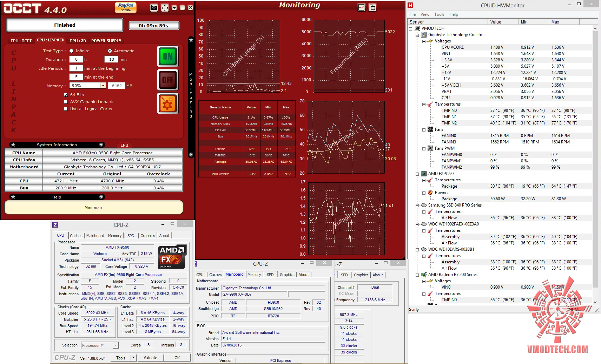Collapse the AMD FX-9590 node in HWMonitor
Image resolution: width=601 pixels, height=364 pixels.
click(x=417, y=174)
